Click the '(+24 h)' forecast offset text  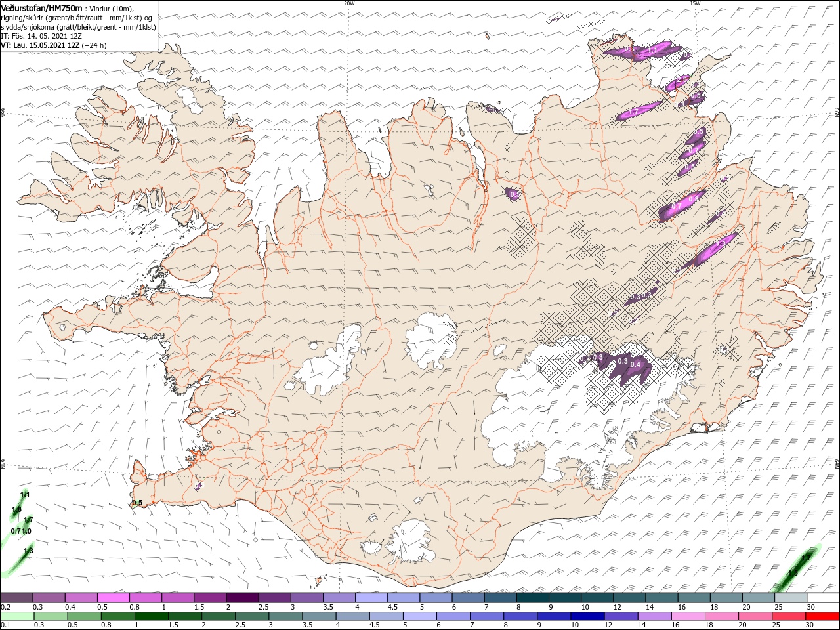[94, 45]
